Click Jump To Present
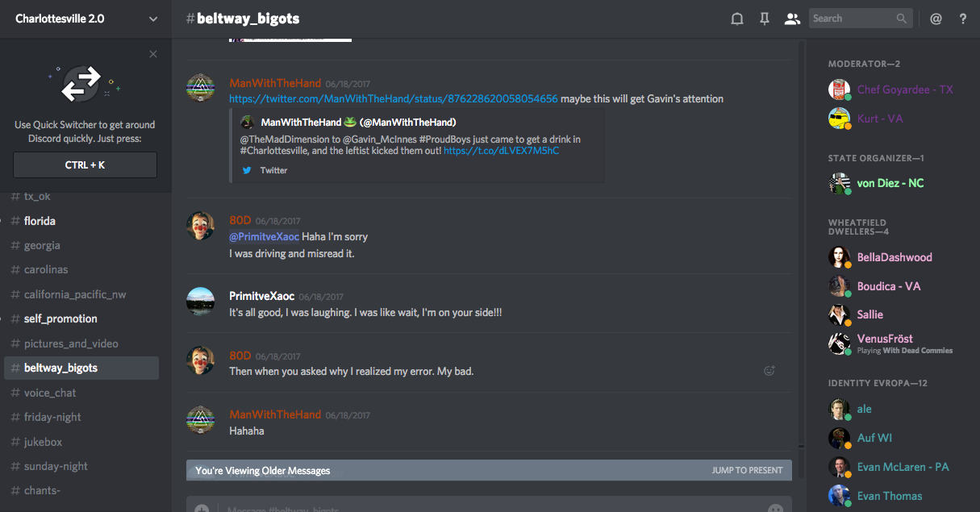The height and width of the screenshot is (512, 980). [x=747, y=470]
